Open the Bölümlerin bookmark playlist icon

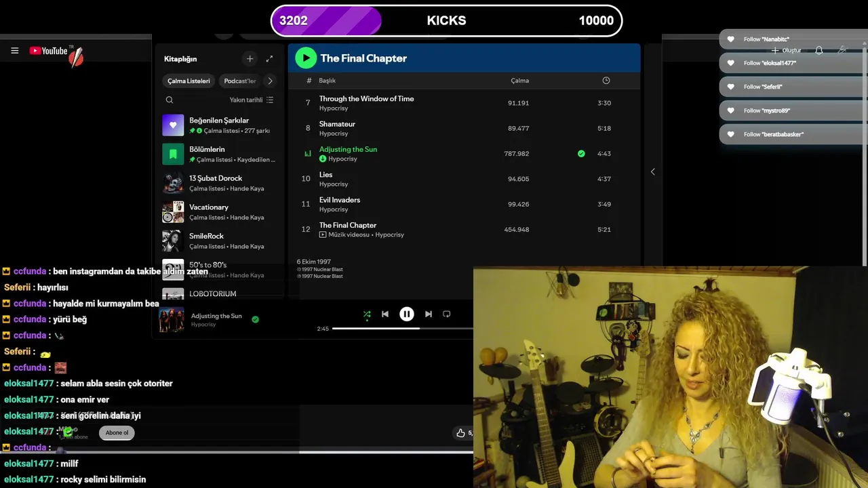[x=173, y=154]
